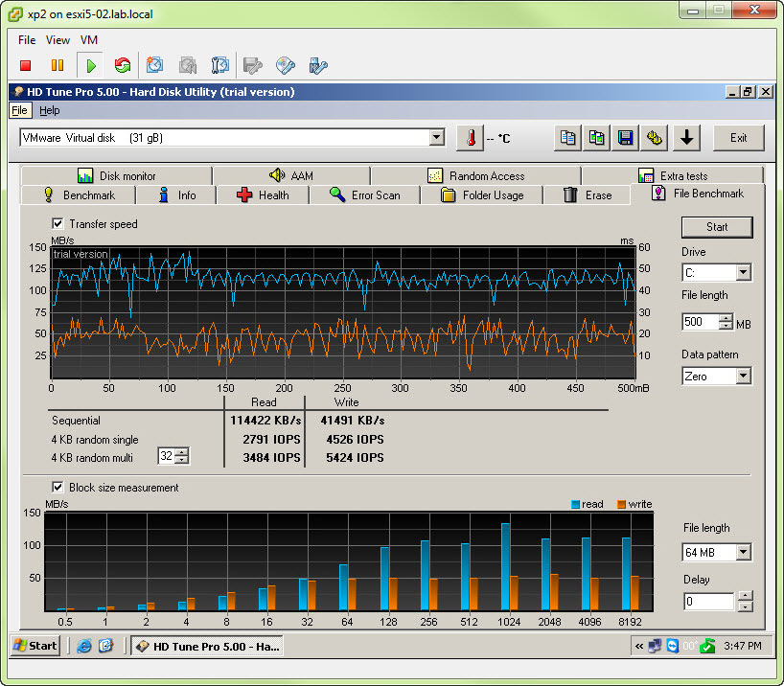Take a VM snapshot

[154, 66]
